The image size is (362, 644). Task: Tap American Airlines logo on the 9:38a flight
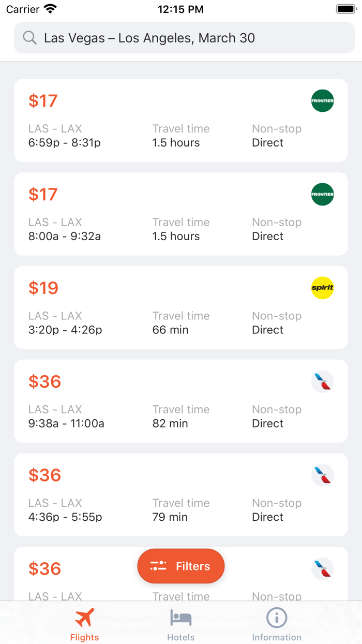pos(322,382)
